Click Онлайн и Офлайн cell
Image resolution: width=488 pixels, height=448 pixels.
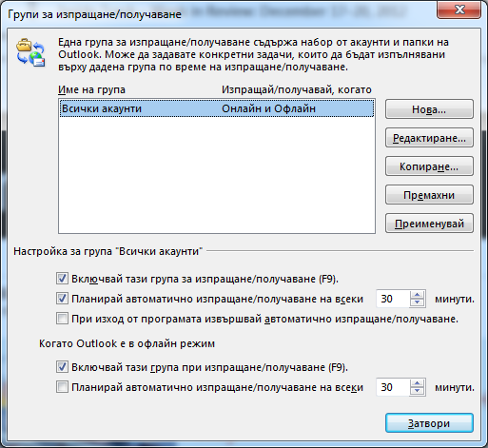(268, 108)
